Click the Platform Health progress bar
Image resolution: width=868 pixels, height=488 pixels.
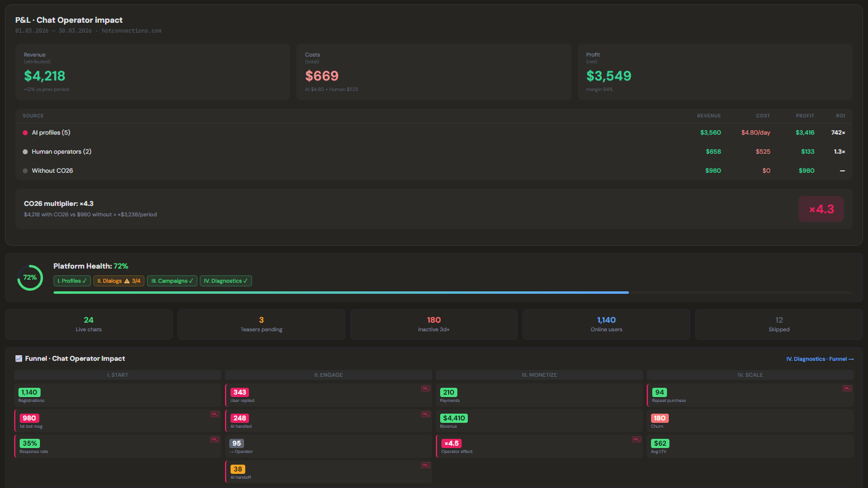coord(453,293)
